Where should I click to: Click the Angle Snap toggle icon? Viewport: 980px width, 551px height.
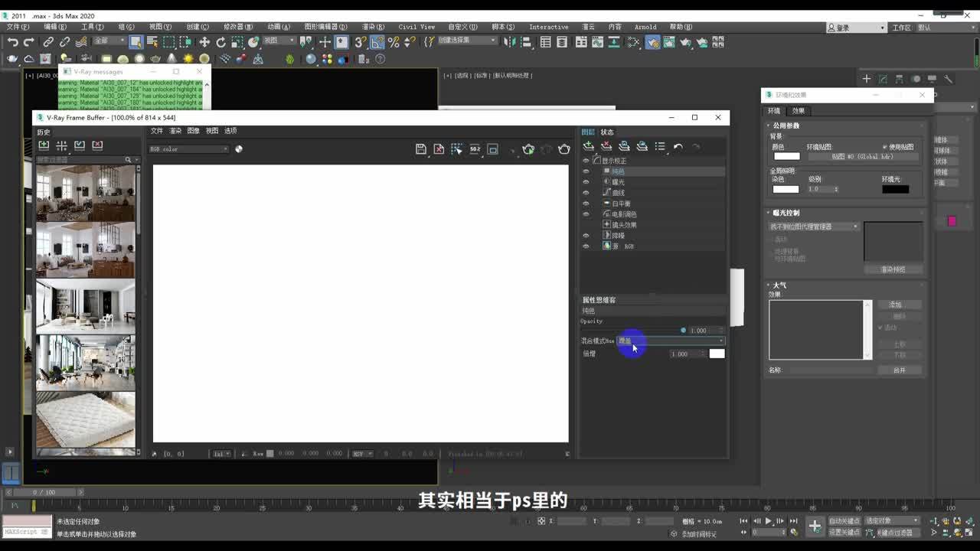coord(377,42)
